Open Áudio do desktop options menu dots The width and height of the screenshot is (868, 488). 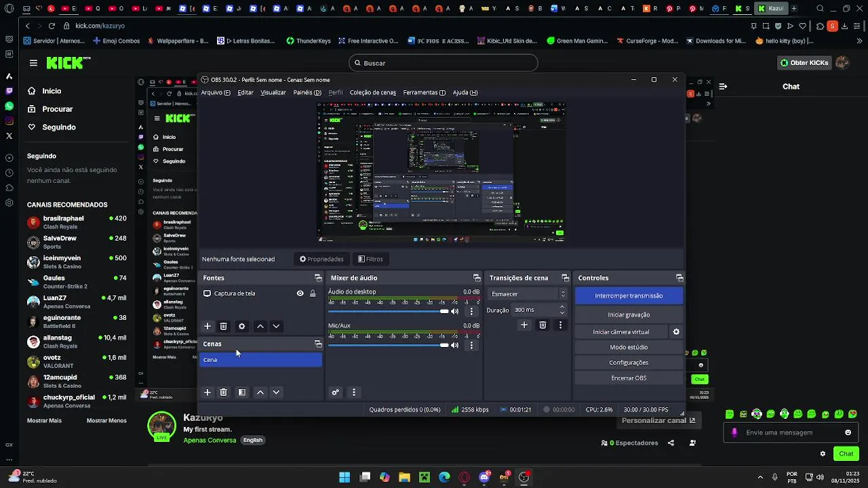click(x=471, y=311)
